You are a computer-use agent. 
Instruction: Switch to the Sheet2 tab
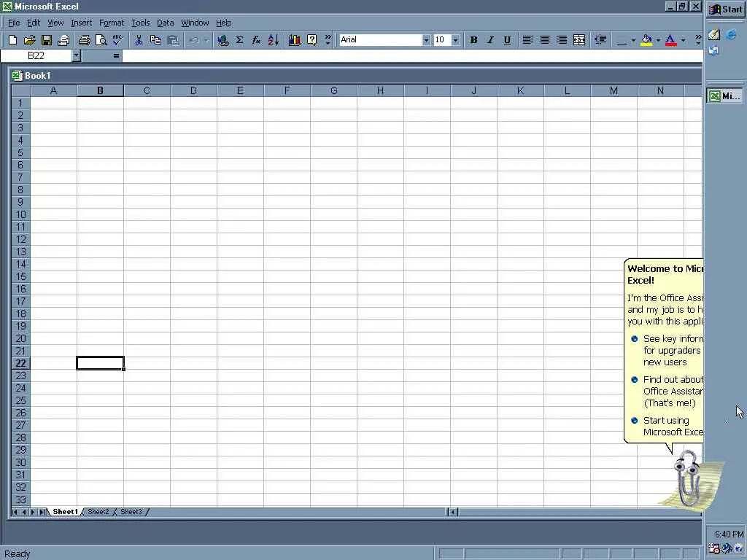pos(98,512)
